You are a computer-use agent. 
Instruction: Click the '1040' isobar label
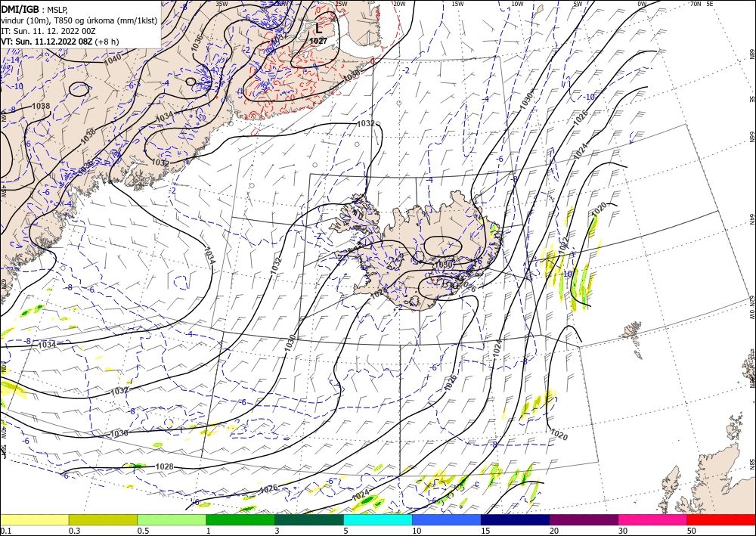(x=113, y=59)
